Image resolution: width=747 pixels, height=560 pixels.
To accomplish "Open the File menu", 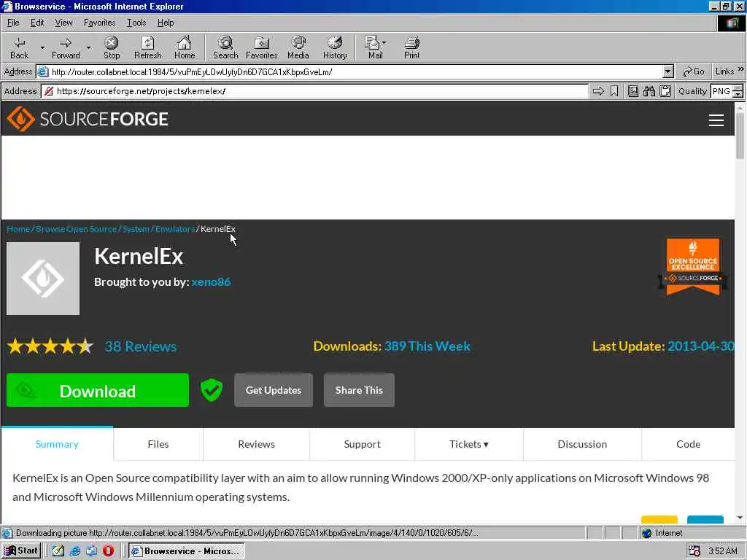I will [x=13, y=23].
